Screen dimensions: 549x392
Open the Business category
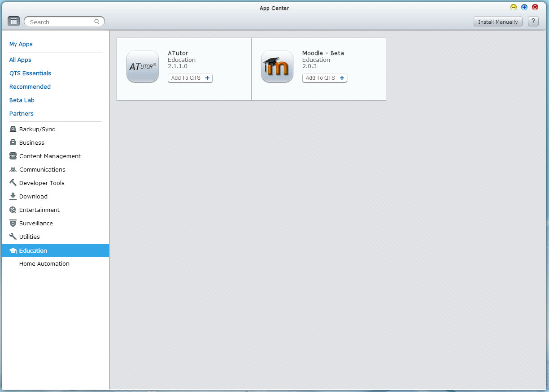(31, 142)
